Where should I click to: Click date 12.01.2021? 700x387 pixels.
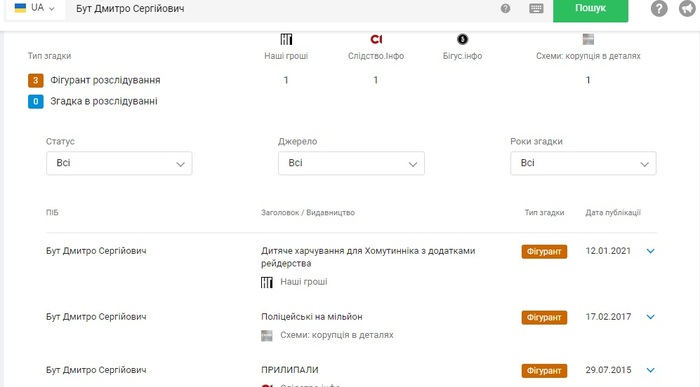(x=608, y=251)
